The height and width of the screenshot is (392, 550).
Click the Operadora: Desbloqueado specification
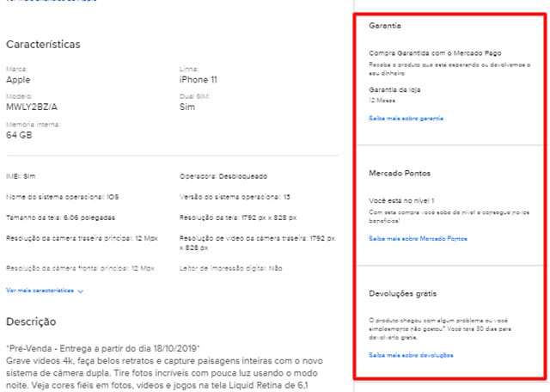pos(223,176)
